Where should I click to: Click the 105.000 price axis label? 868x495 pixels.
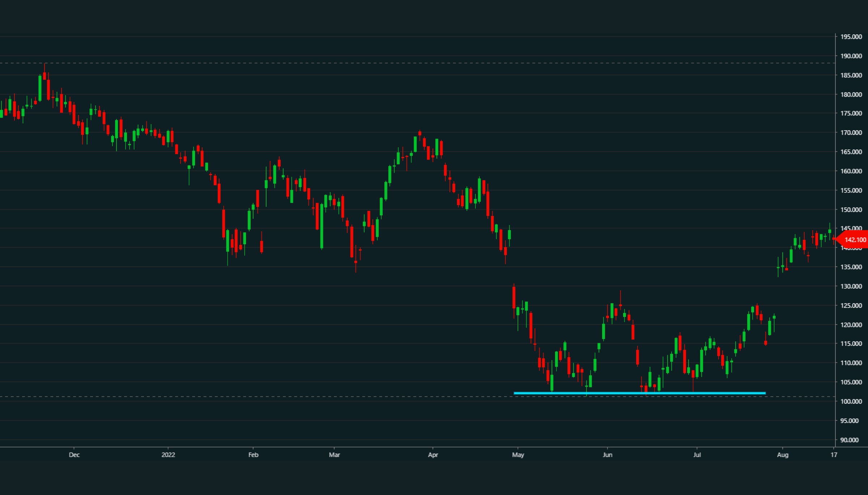point(851,382)
